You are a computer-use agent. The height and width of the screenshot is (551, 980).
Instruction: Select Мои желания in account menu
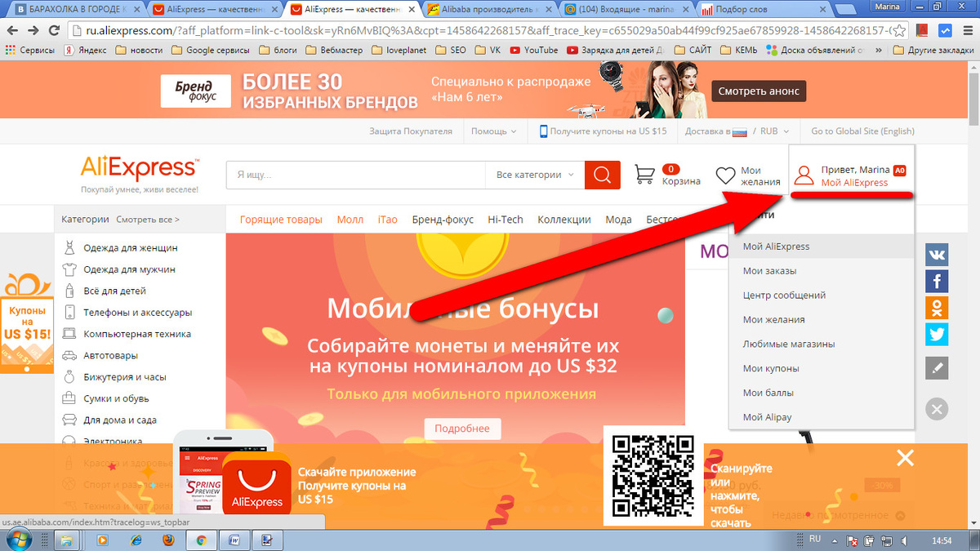pos(822,320)
